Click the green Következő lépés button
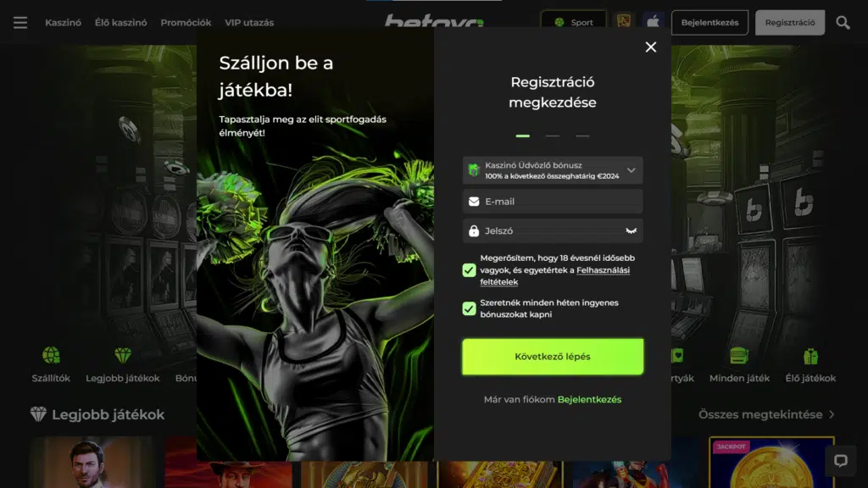Screen dimensions: 868x488 click(x=553, y=357)
